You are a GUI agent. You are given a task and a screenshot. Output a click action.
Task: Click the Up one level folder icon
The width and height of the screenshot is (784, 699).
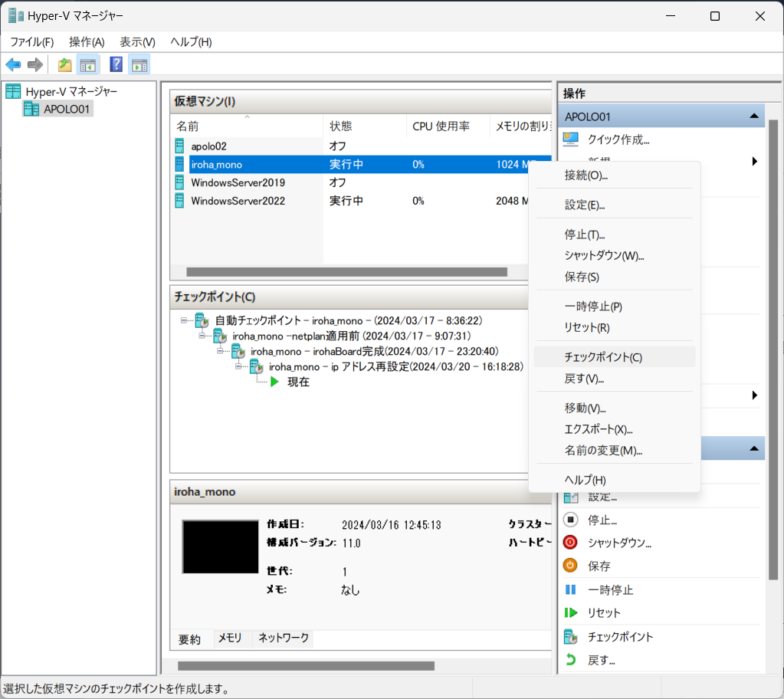pyautogui.click(x=64, y=64)
